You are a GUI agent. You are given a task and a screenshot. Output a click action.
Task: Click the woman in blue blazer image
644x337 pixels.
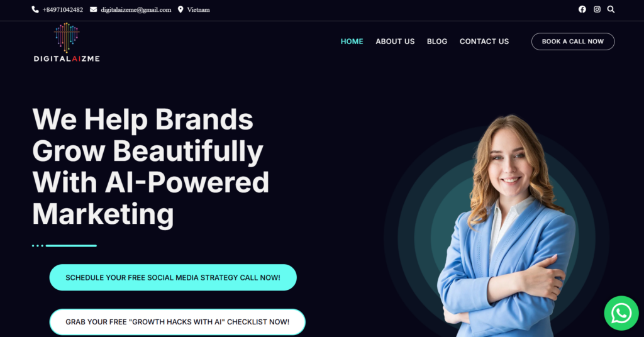(508, 226)
